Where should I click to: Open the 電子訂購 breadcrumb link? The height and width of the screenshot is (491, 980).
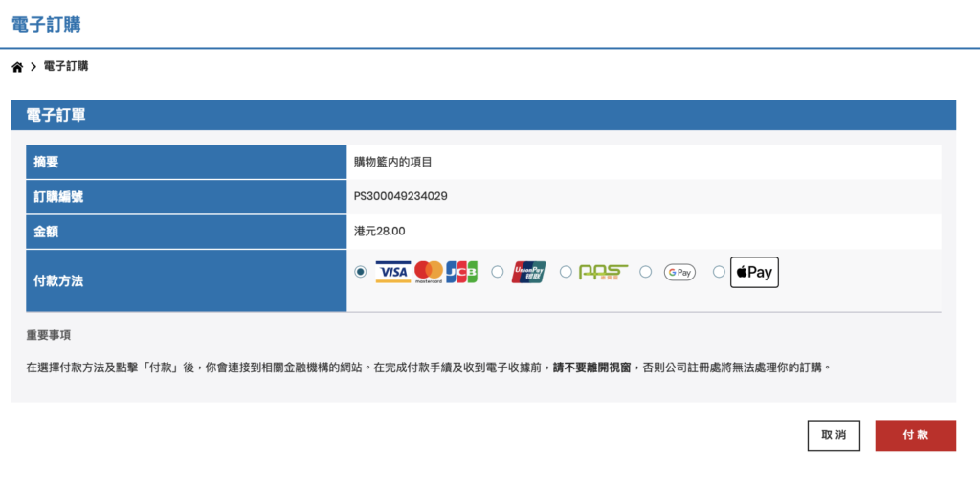[x=66, y=67]
